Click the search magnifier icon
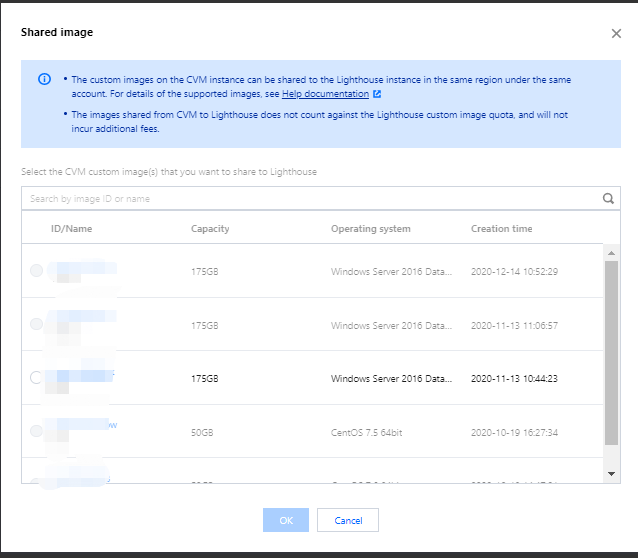This screenshot has width=638, height=558. tap(608, 199)
